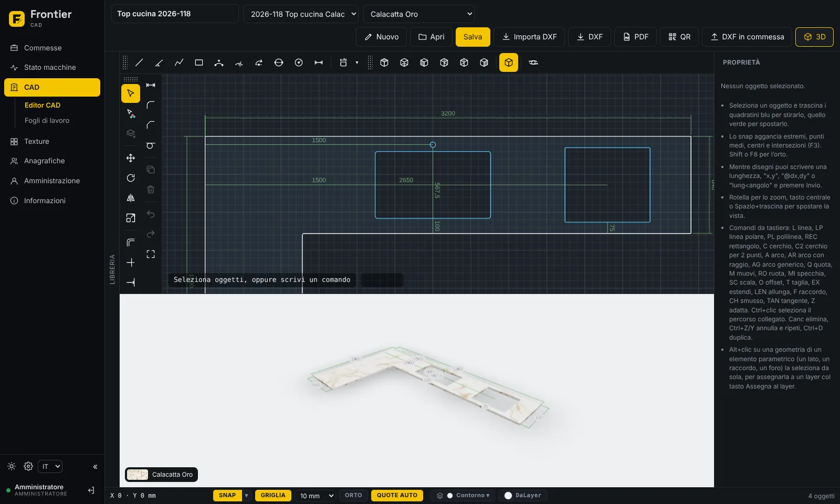This screenshot has height=504, width=840.
Task: Select the center-point Circle tool
Action: pos(299,62)
